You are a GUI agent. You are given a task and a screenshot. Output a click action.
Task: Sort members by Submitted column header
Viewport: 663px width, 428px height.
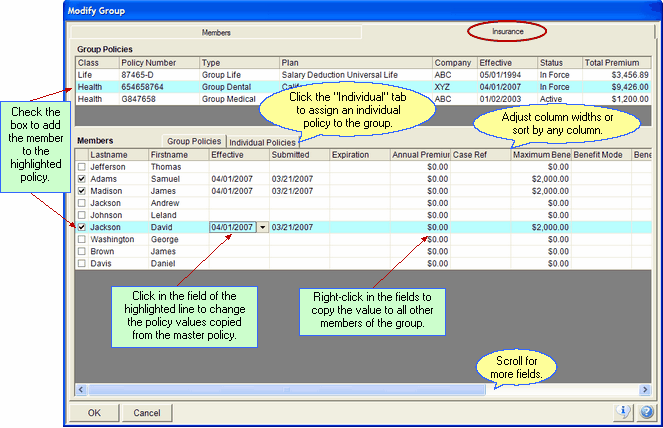tap(299, 155)
